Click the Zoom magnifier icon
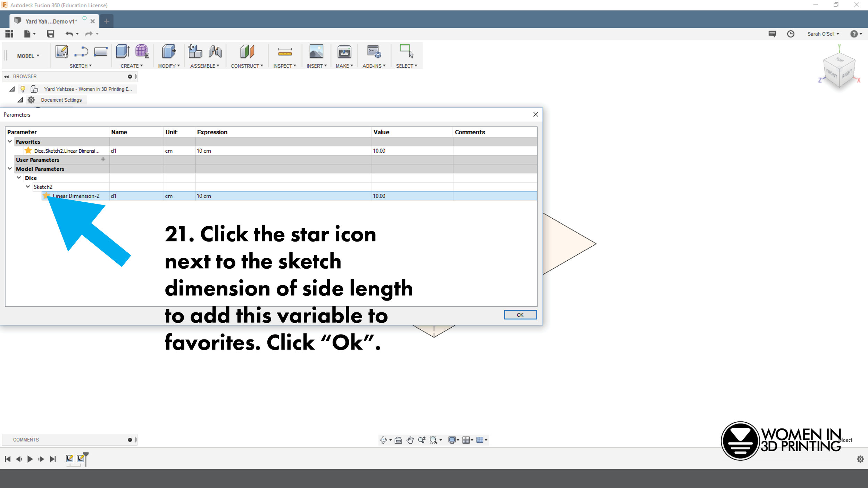This screenshot has height=488, width=868. coord(422,440)
